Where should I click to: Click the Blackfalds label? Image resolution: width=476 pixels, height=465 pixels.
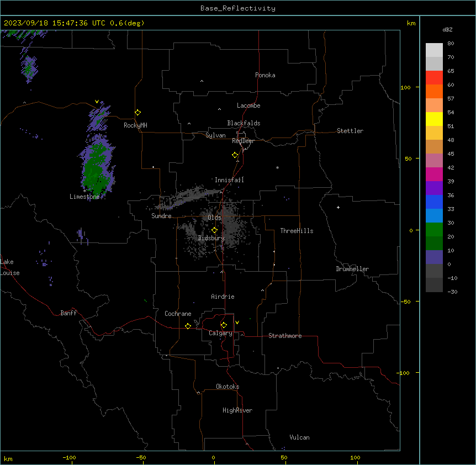[244, 123]
